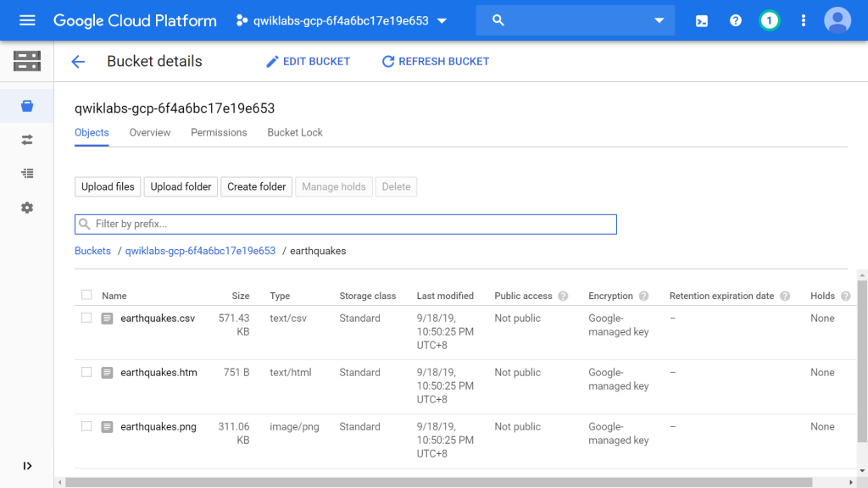Switch to the Permissions tab

click(x=219, y=133)
